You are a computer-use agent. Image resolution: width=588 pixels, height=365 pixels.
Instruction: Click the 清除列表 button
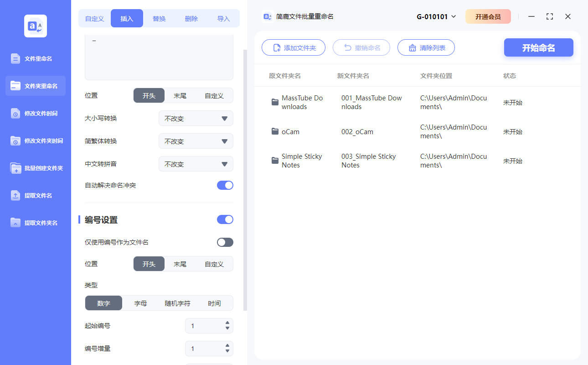pos(426,47)
